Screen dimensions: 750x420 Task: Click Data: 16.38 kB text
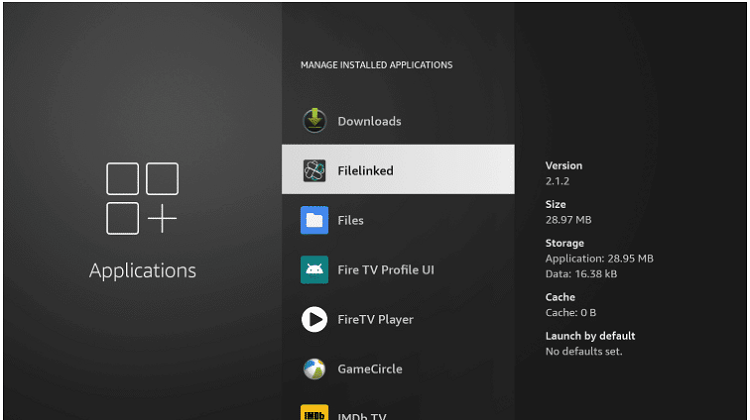pyautogui.click(x=581, y=274)
